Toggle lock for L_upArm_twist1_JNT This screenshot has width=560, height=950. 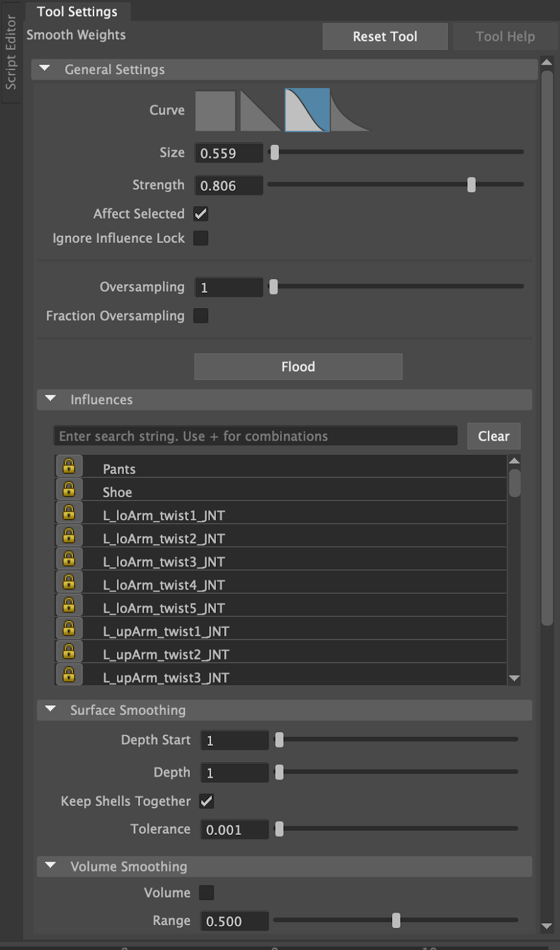tap(69, 629)
